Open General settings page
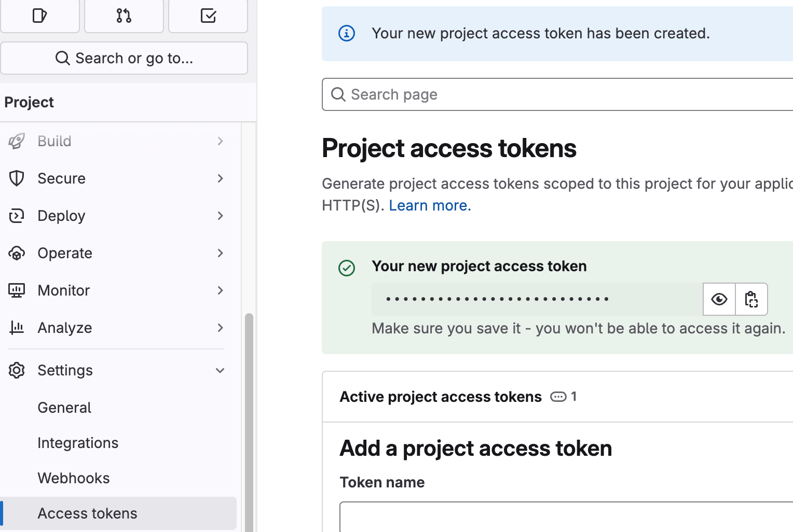 point(64,408)
